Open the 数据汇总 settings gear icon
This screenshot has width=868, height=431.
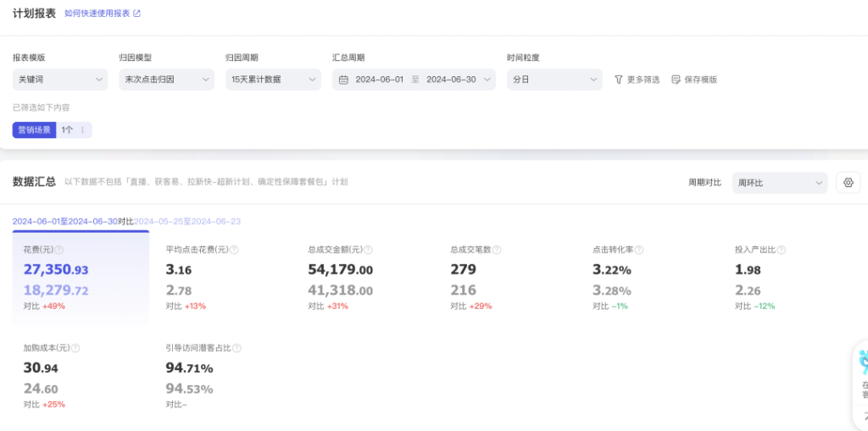[848, 183]
